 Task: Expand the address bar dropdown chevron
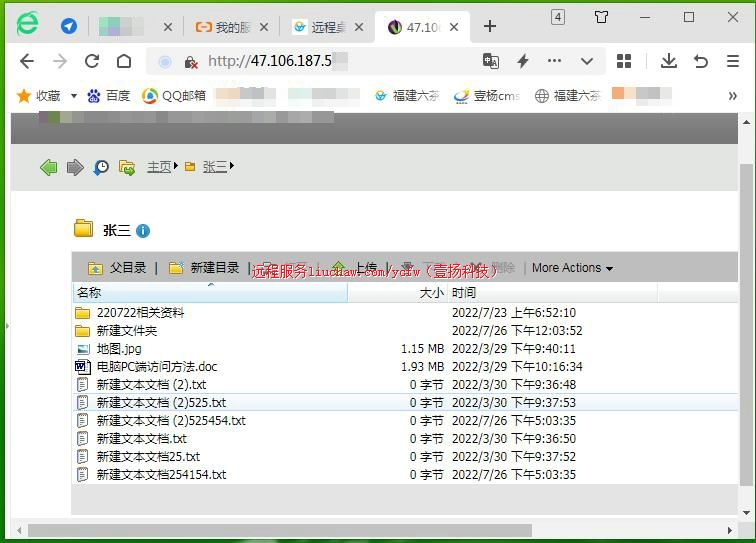click(x=587, y=61)
